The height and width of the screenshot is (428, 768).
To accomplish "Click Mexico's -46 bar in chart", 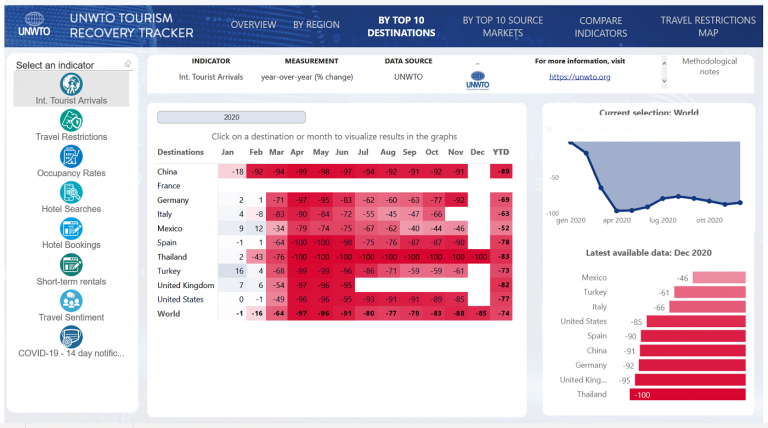I will (719, 278).
